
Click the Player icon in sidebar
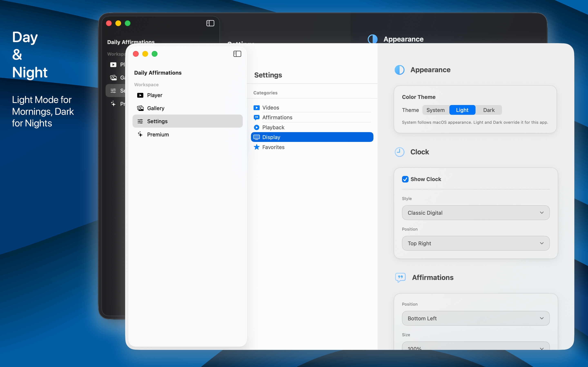pos(140,95)
